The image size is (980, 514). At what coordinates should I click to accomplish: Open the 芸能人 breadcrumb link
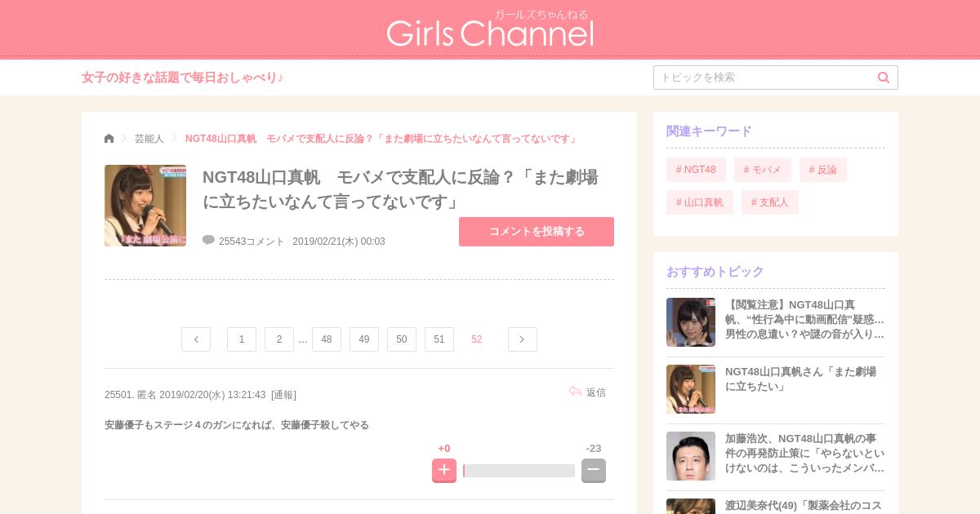click(149, 139)
